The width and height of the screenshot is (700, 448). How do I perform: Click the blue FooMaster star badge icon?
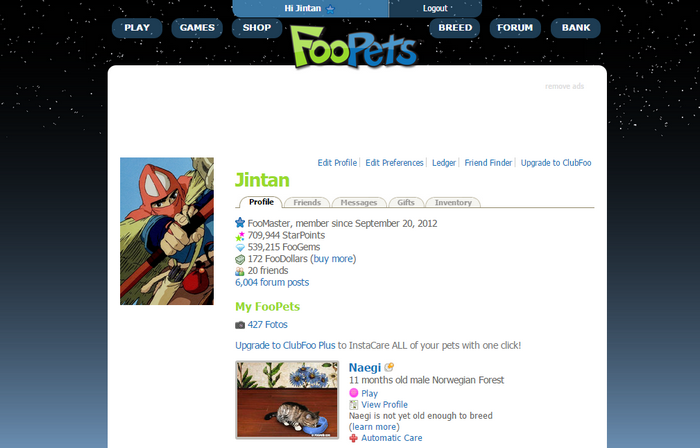pos(240,222)
